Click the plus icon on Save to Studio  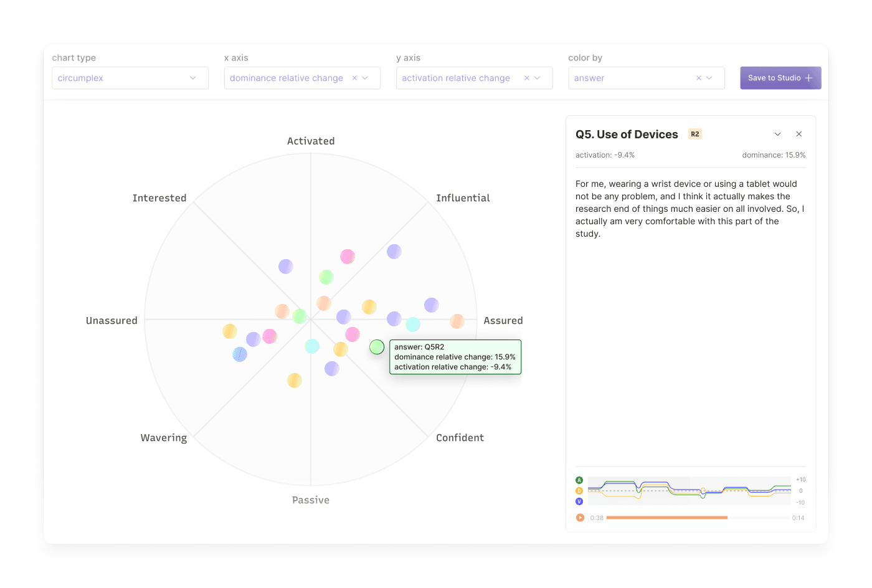[808, 77]
